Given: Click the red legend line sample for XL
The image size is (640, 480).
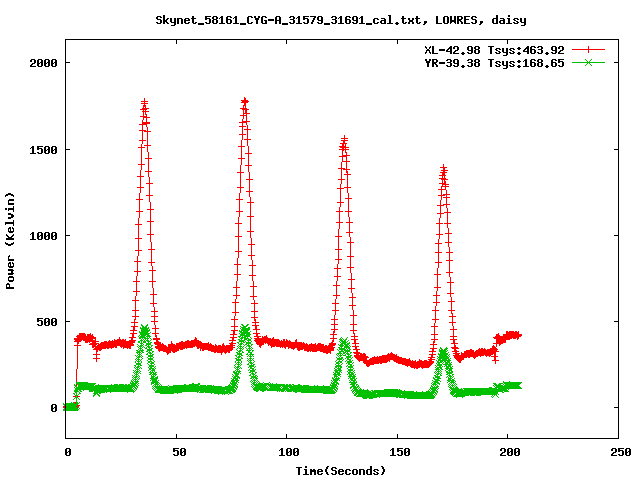Looking at the screenshot, I should pyautogui.click(x=588, y=50).
